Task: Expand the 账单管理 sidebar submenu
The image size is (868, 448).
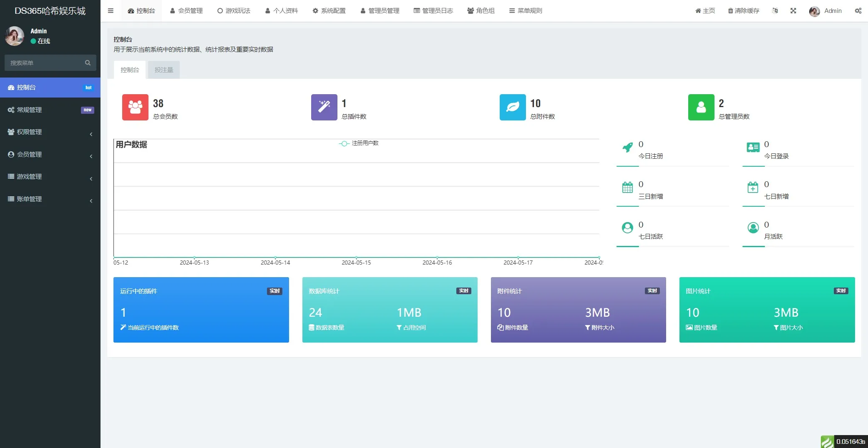Action: (x=50, y=199)
